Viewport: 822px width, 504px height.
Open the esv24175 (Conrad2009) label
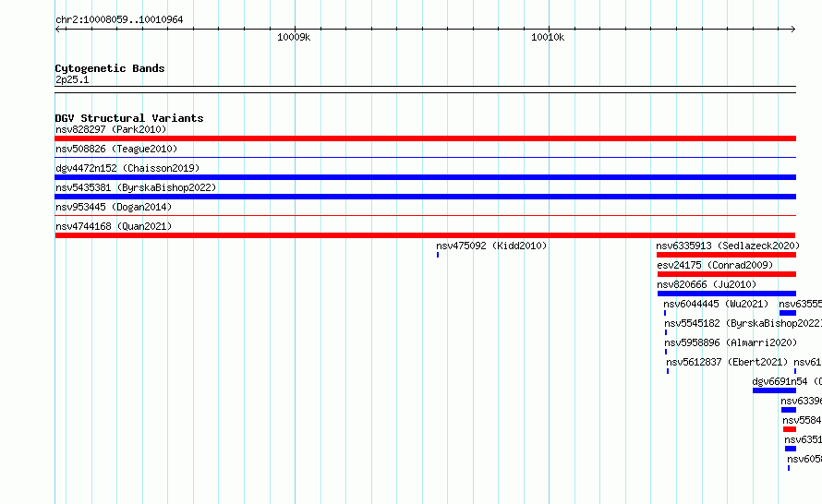pos(715,265)
